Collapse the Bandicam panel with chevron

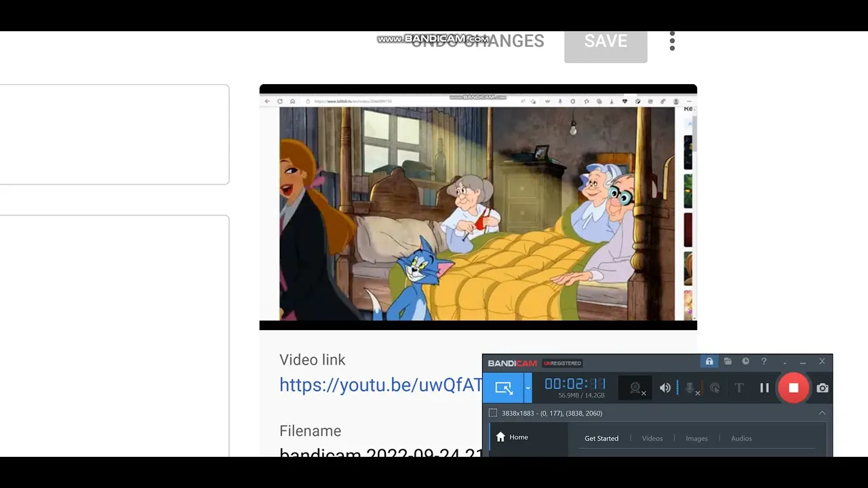822,413
